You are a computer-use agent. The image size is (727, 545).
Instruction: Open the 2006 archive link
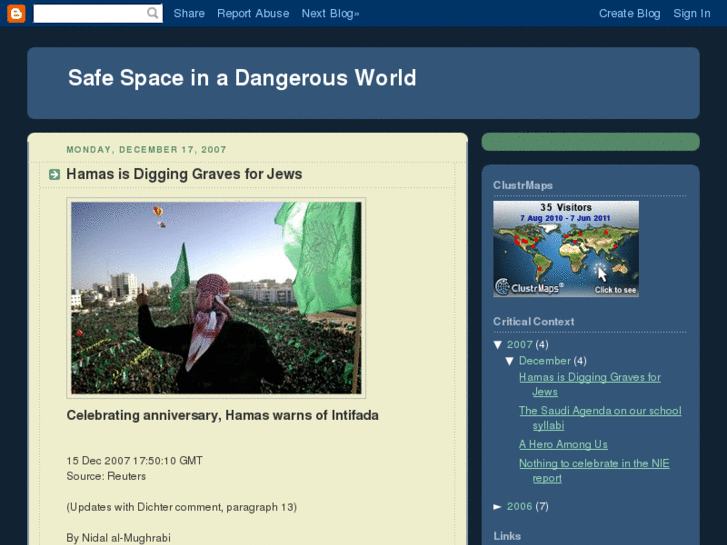(x=519, y=507)
